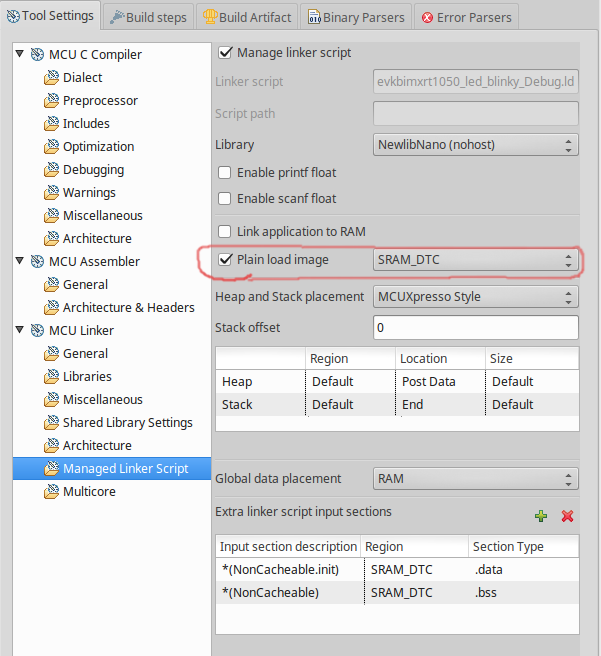This screenshot has width=601, height=656.
Task: Click the .data section type cell
Action: click(524, 570)
